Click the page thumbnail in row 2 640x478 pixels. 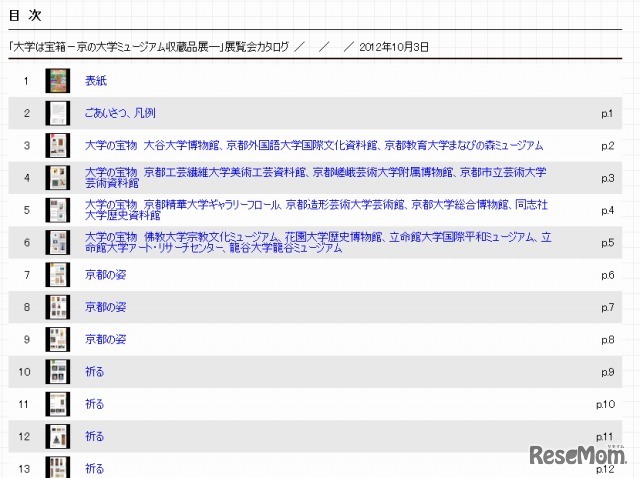(x=58, y=113)
